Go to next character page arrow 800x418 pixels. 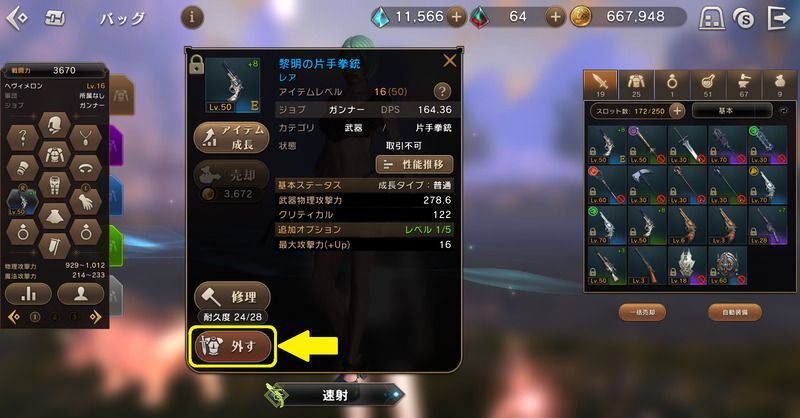click(x=95, y=317)
